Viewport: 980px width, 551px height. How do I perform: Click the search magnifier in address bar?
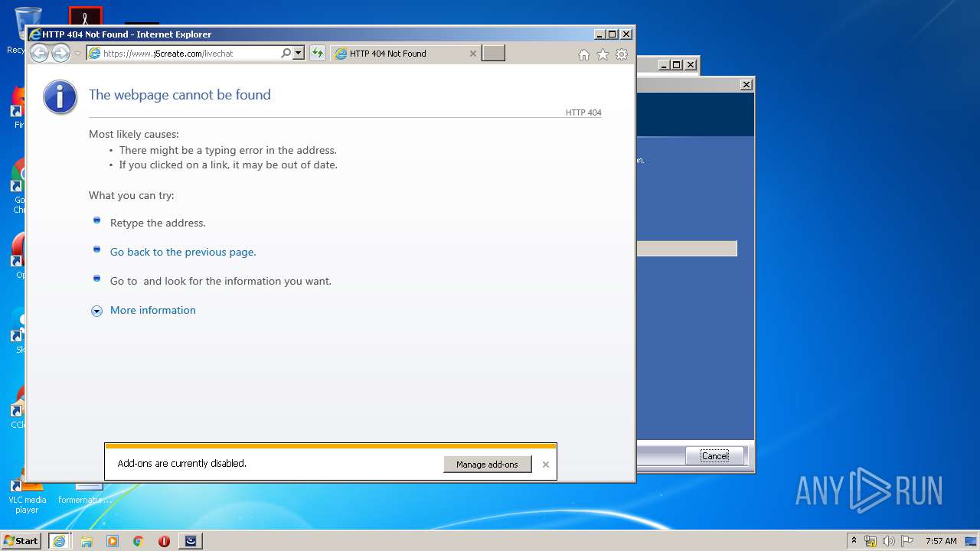pyautogui.click(x=286, y=53)
